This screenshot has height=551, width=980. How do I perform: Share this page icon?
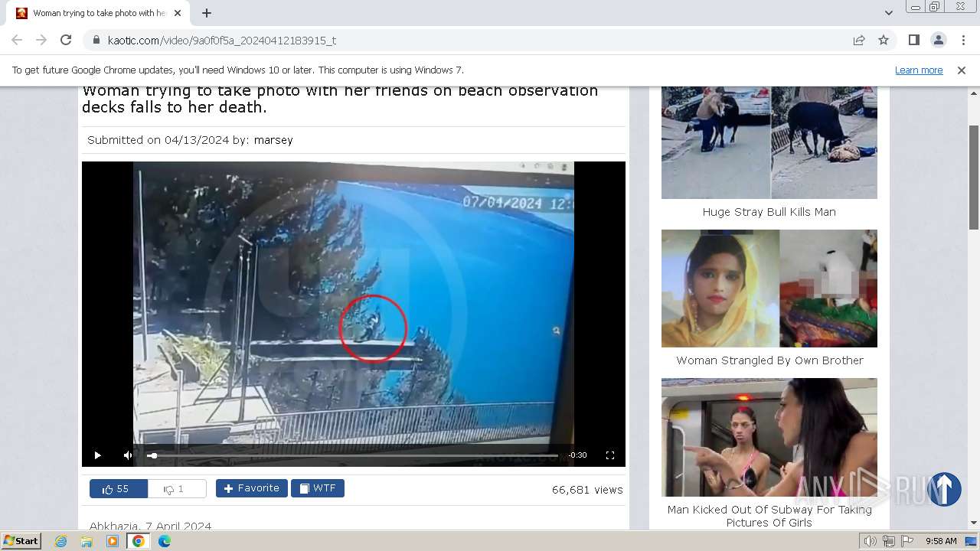[859, 40]
